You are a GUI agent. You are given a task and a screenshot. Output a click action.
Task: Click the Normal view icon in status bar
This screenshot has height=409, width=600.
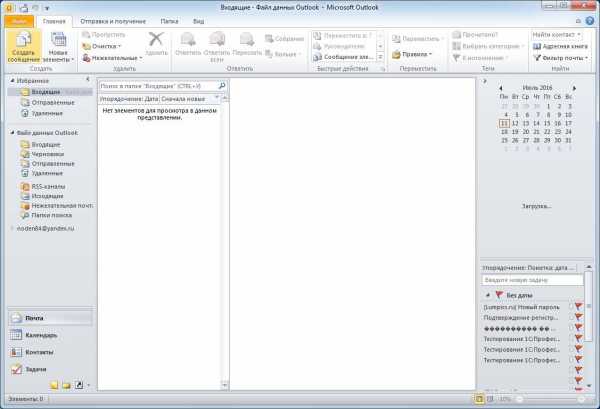coord(479,399)
